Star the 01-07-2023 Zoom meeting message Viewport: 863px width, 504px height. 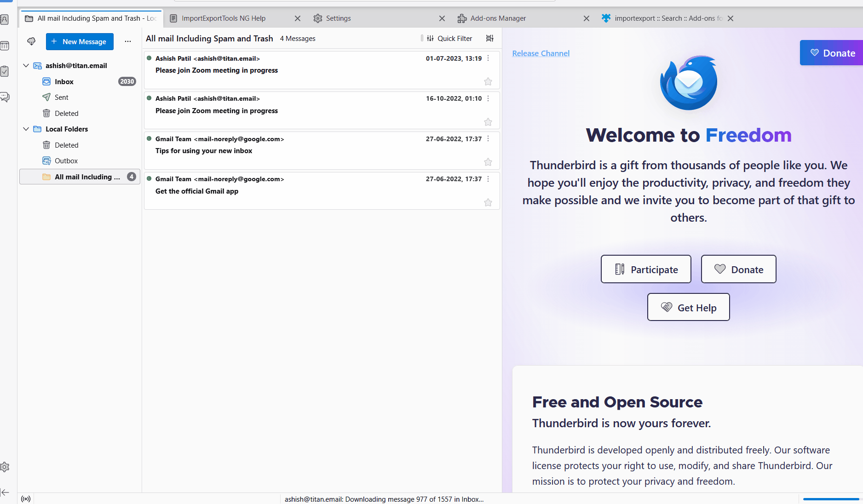(488, 82)
